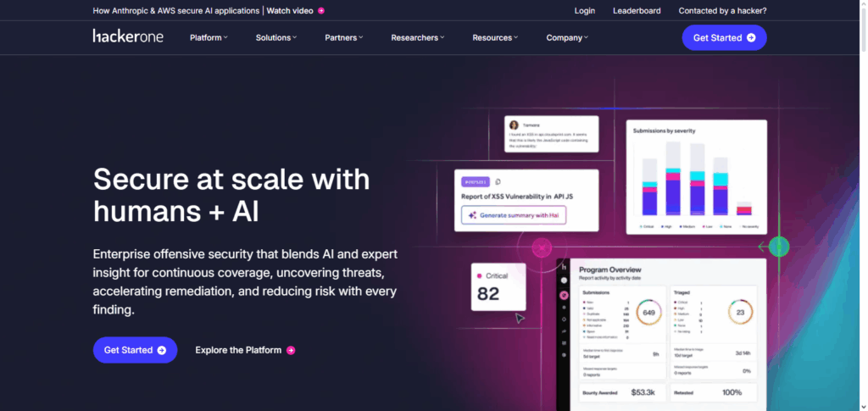Click the Bounty Awarded $53.3k value
This screenshot has height=411, width=868.
click(643, 392)
